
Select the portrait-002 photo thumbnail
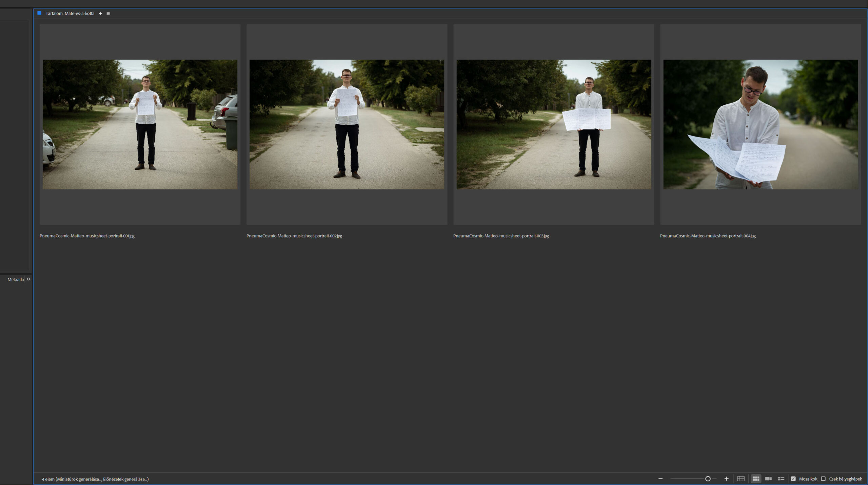(x=347, y=124)
